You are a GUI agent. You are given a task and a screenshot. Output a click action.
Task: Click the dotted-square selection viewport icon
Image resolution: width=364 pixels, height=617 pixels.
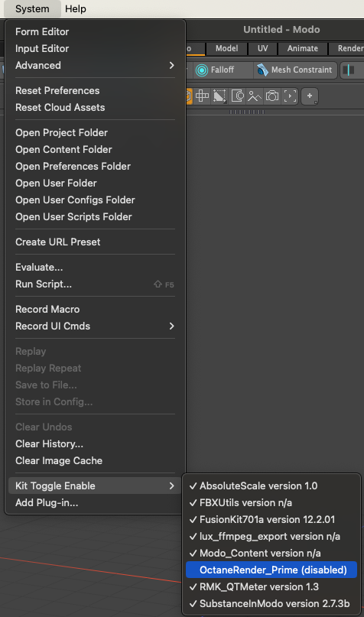(219, 96)
